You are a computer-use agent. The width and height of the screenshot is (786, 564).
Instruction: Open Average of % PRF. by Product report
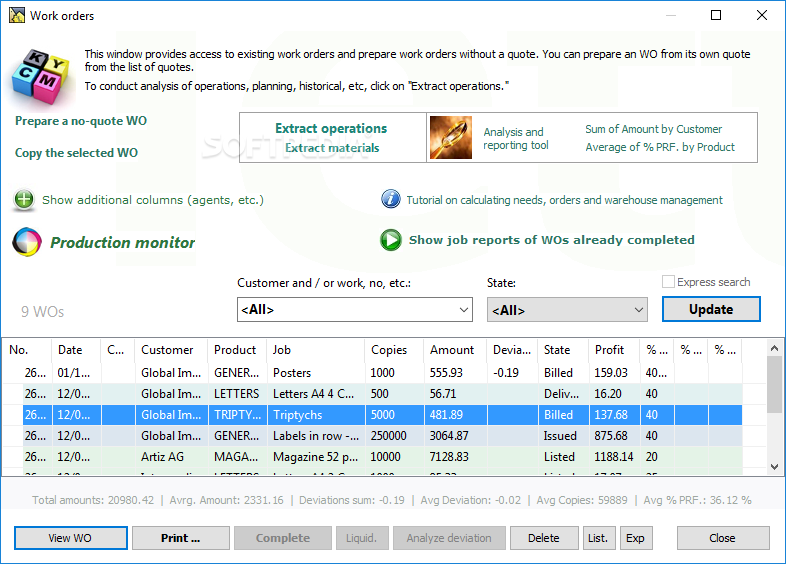[660, 147]
